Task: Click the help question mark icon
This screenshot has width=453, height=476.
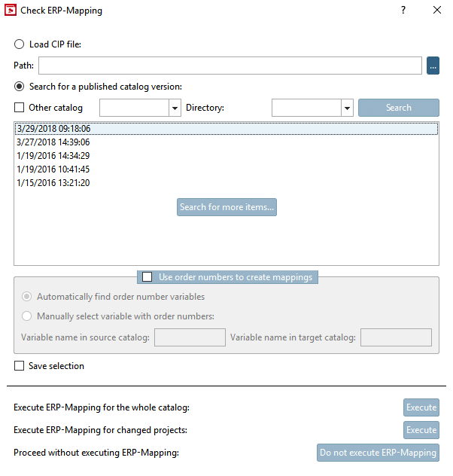Action: (x=403, y=11)
